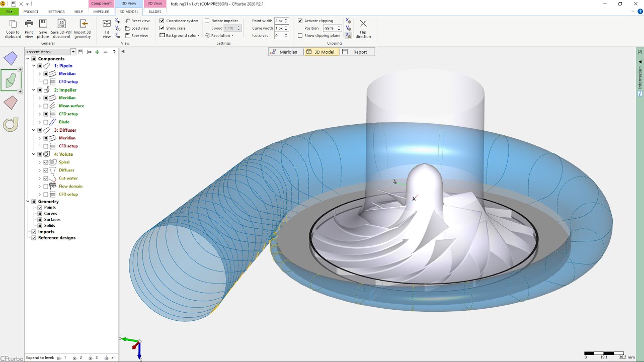The image size is (644, 362).
Task: Click the Reset view button
Action: pos(137,21)
